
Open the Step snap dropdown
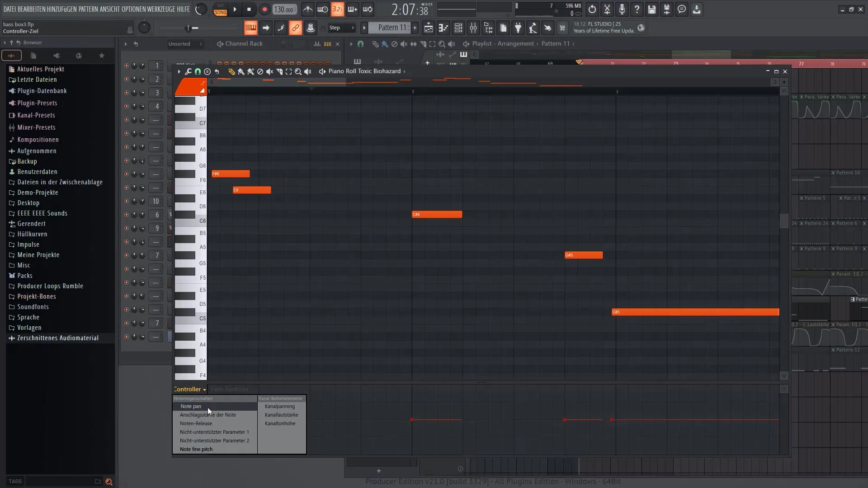point(342,28)
